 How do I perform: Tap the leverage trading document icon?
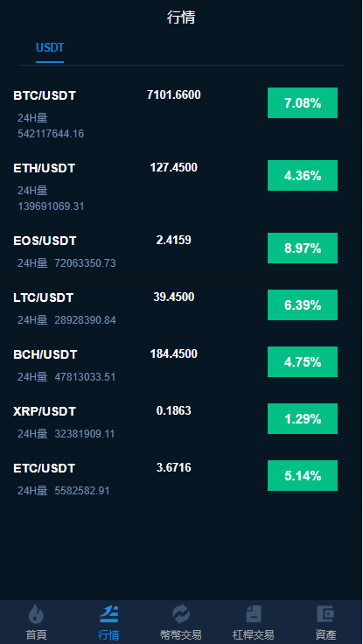[x=254, y=614]
